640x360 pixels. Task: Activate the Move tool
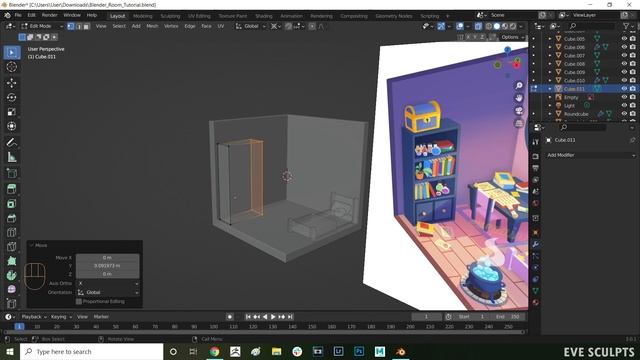[x=11, y=83]
